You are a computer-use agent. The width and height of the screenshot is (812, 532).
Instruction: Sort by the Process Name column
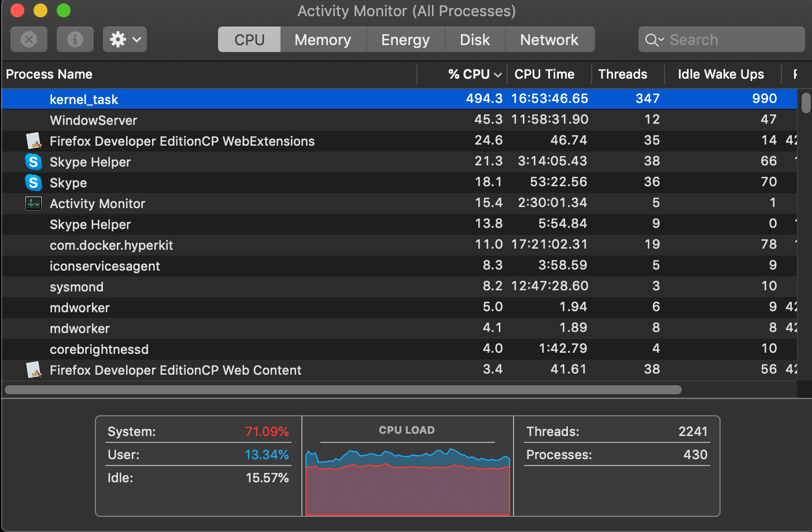point(49,74)
